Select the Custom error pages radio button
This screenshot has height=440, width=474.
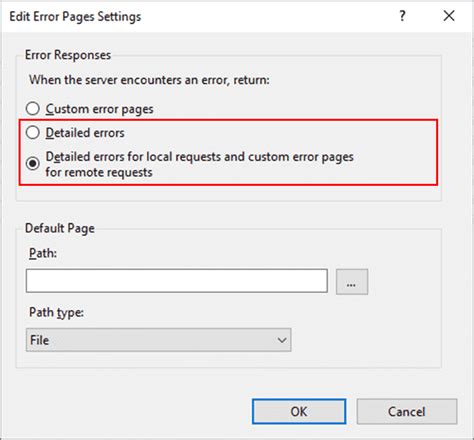[x=33, y=109]
